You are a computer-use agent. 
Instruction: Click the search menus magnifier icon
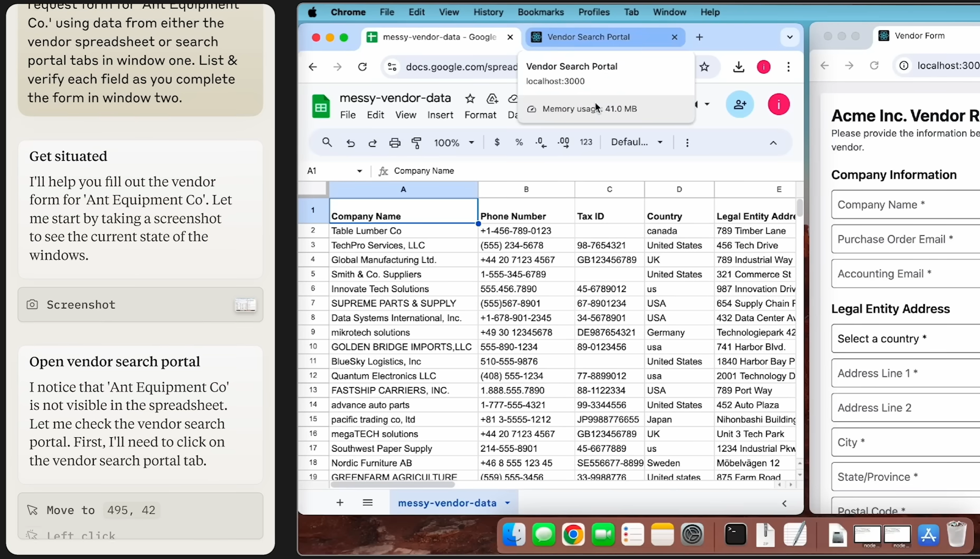327,142
